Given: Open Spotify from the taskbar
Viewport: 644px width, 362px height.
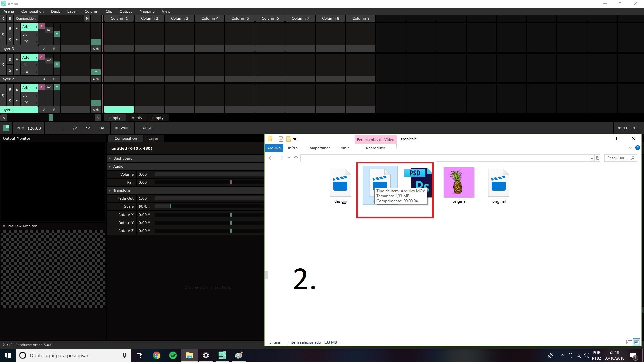Looking at the screenshot, I should click(x=173, y=355).
